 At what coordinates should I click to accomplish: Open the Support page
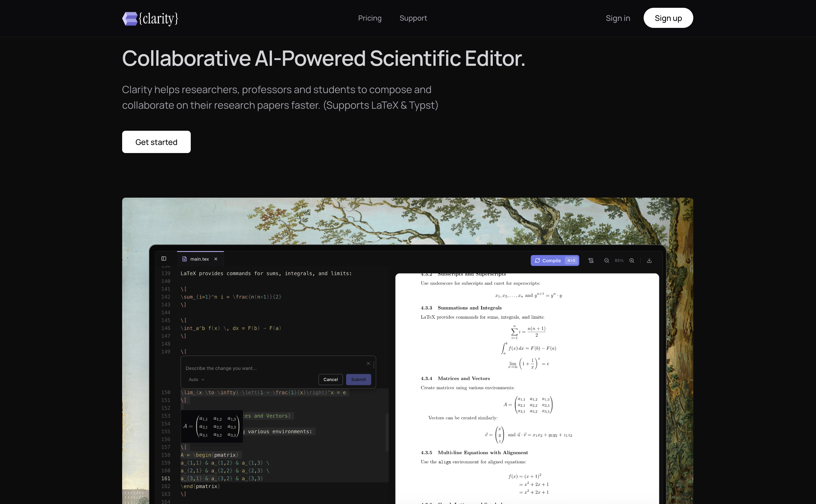tap(413, 18)
